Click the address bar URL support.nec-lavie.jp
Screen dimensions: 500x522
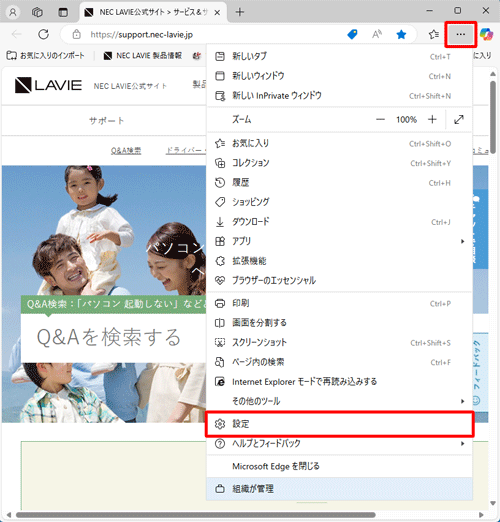142,35
